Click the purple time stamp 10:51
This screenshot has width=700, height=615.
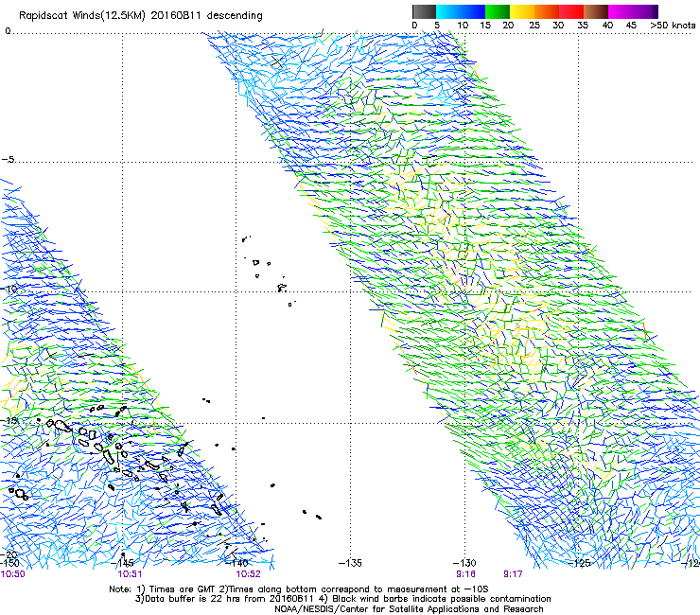pyautogui.click(x=130, y=574)
